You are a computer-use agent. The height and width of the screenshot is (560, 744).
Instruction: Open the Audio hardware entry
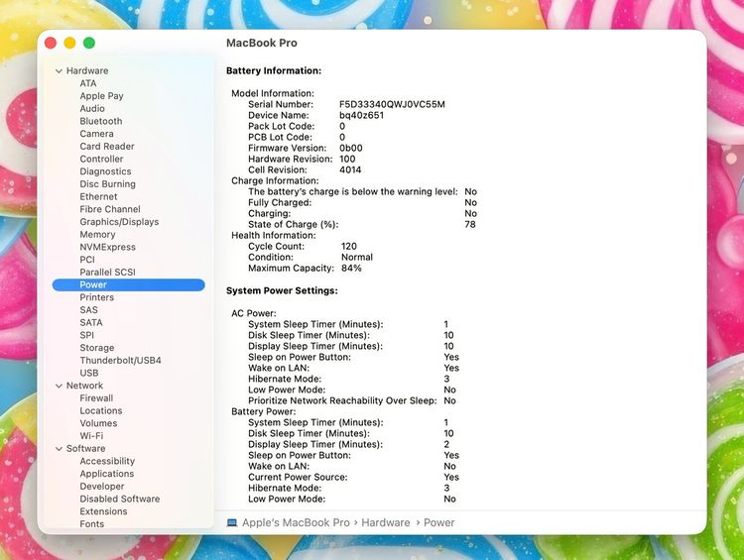click(x=92, y=109)
